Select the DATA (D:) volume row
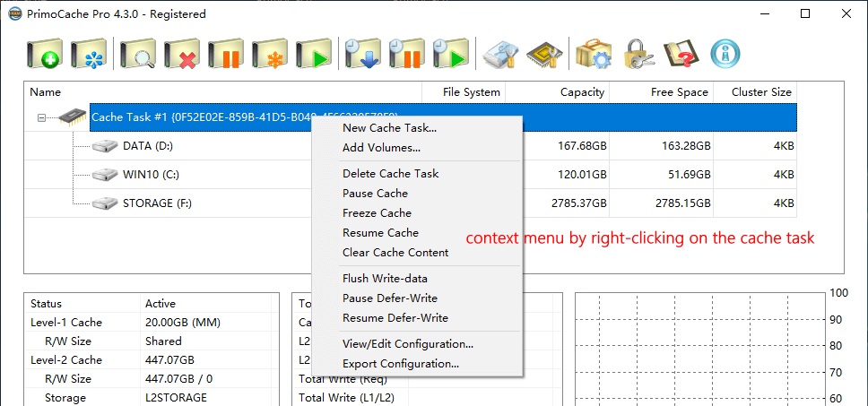This screenshot has height=406, width=868. coord(411,146)
